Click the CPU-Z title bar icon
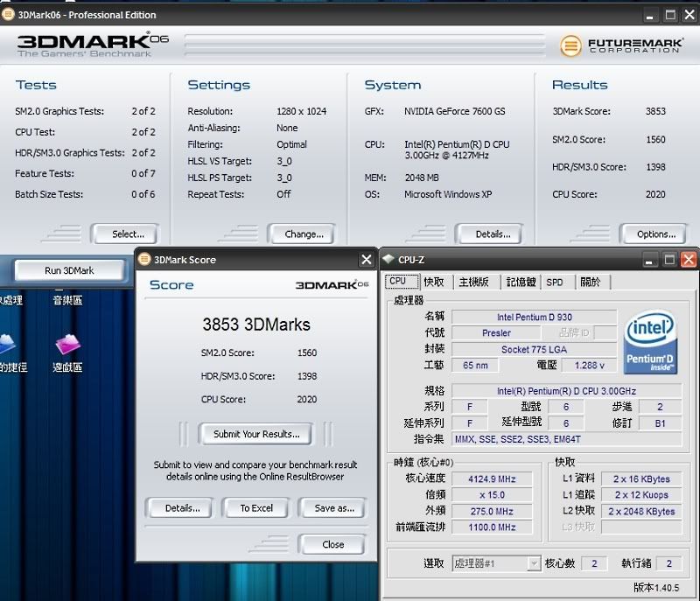 (388, 259)
